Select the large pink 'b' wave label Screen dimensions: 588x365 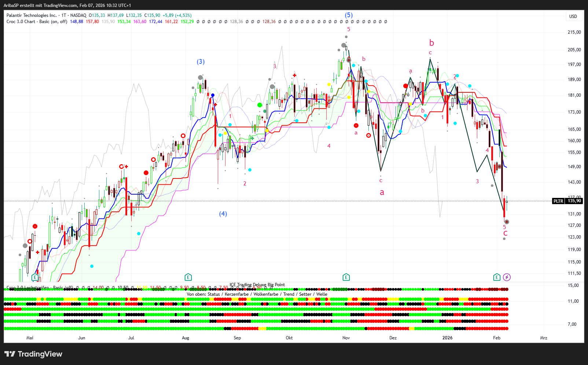pos(431,43)
